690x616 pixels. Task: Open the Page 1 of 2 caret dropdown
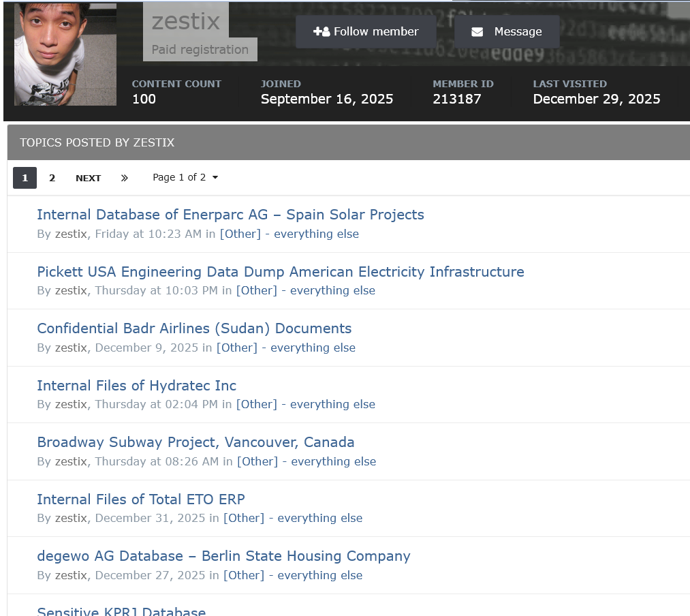pos(215,177)
